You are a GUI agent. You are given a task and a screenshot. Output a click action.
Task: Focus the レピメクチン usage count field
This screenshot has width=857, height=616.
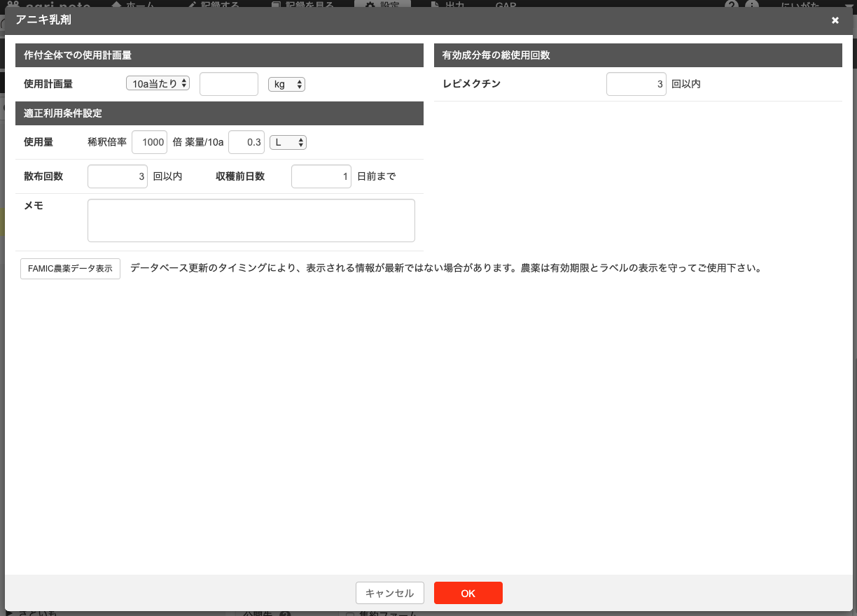tap(636, 84)
